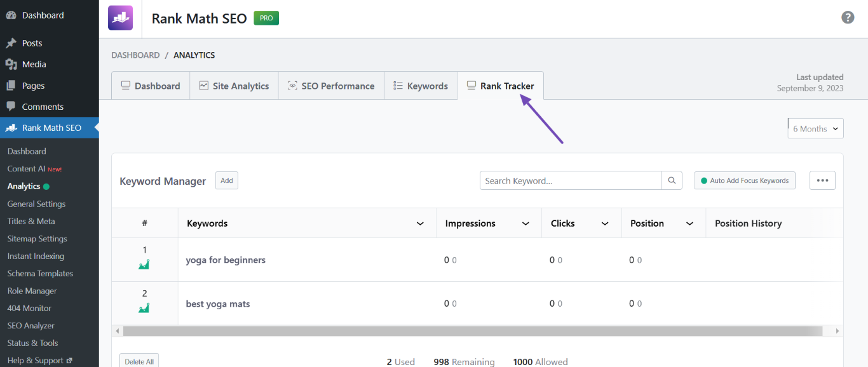868x367 pixels.
Task: Click the horizontal table scrollbar
Action: (x=473, y=331)
